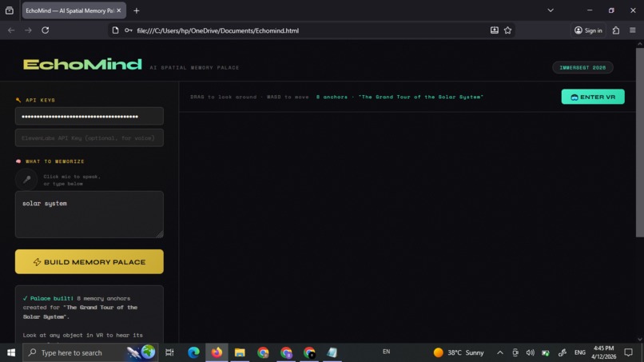Click the 'API KEYS' section label
This screenshot has height=362, width=644.
(x=36, y=100)
